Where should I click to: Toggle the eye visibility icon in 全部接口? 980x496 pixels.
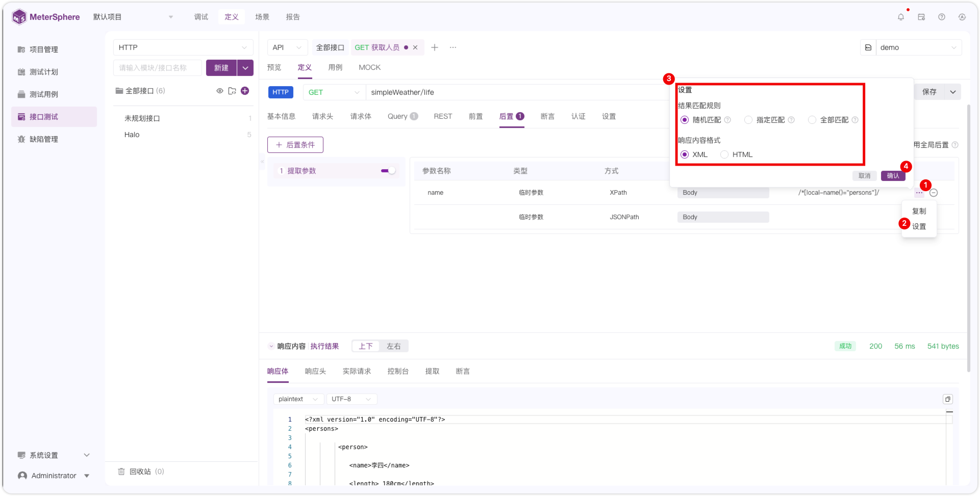220,91
